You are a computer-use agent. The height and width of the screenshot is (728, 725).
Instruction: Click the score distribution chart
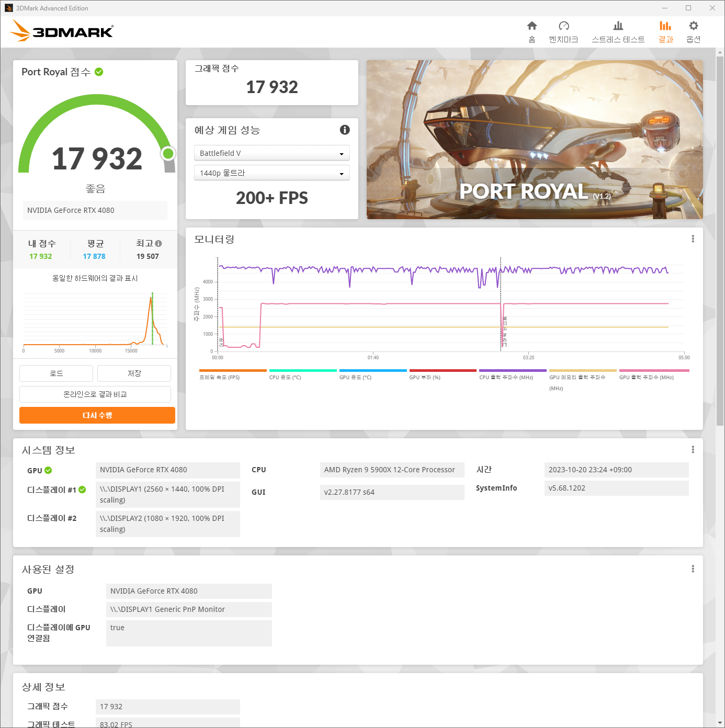95,319
